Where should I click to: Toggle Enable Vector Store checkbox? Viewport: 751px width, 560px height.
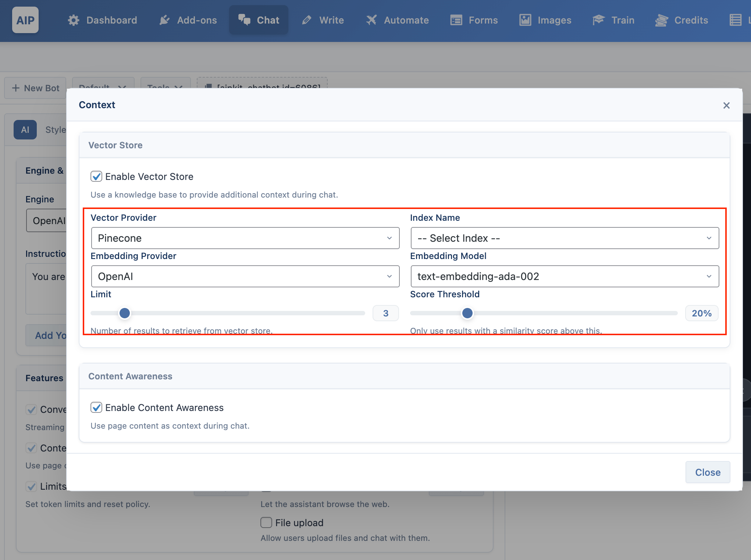(96, 177)
